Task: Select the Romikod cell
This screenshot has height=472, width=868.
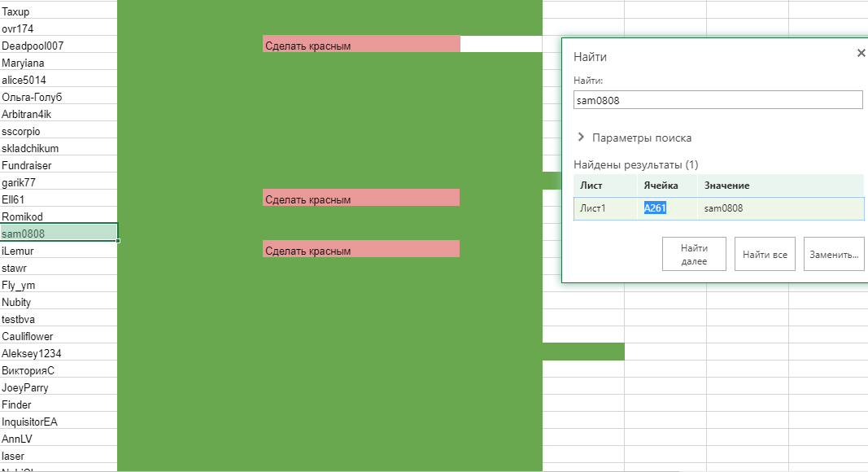Action: click(59, 216)
